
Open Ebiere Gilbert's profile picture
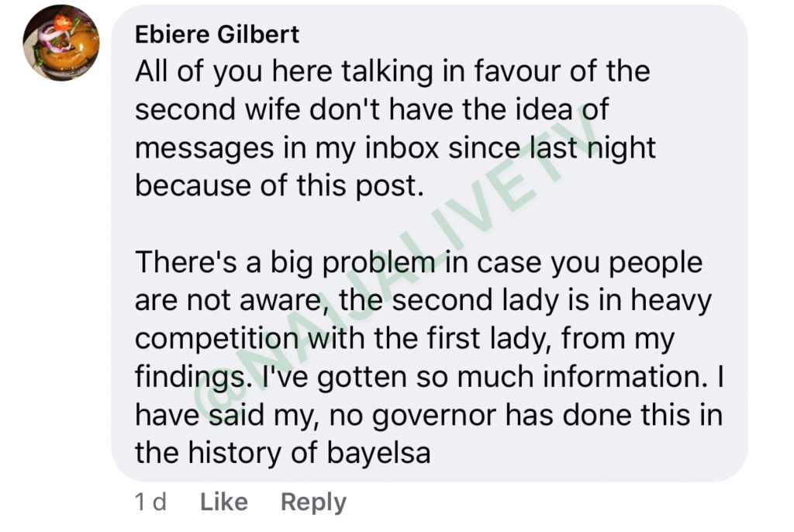60,43
